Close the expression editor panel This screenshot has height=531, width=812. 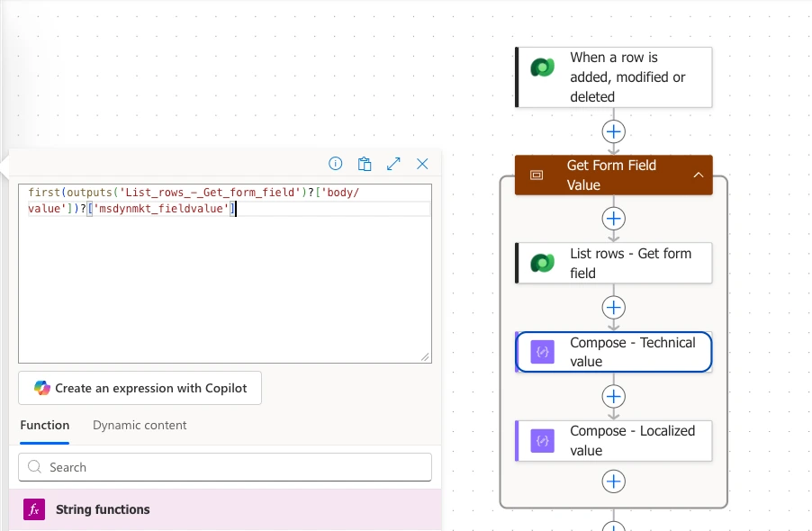(x=422, y=164)
